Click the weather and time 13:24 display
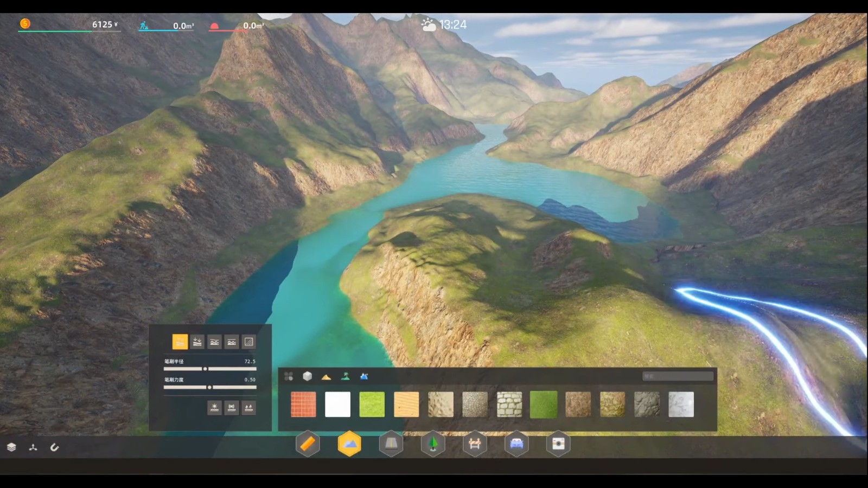This screenshot has height=488, width=868. coord(444,25)
